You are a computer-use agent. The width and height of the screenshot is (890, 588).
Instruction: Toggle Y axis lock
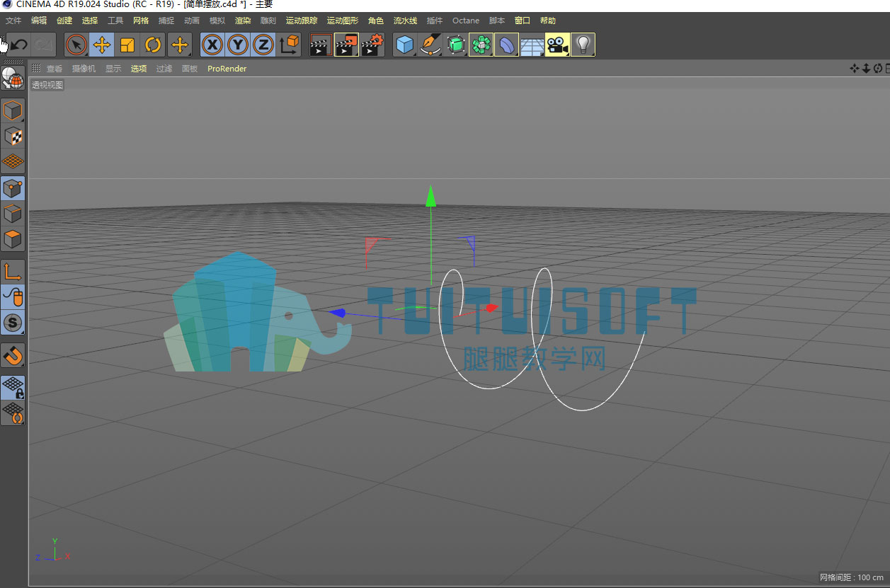coord(238,45)
